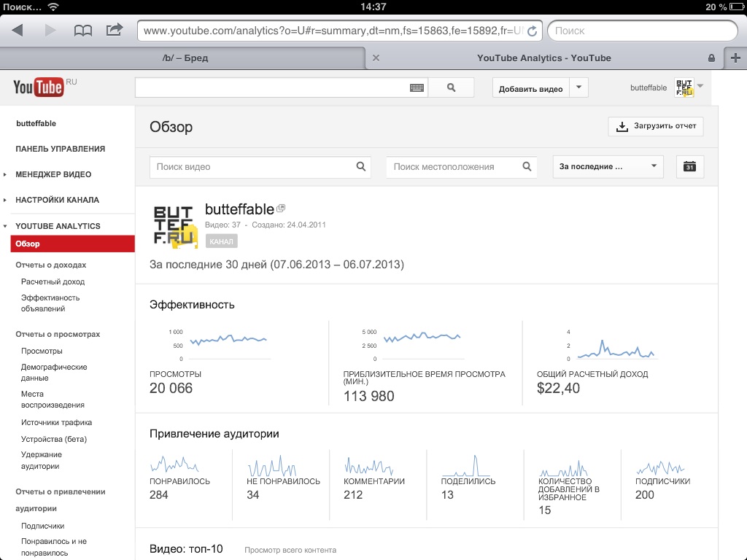
Task: Open Источники трафика report
Action: pyautogui.click(x=56, y=422)
